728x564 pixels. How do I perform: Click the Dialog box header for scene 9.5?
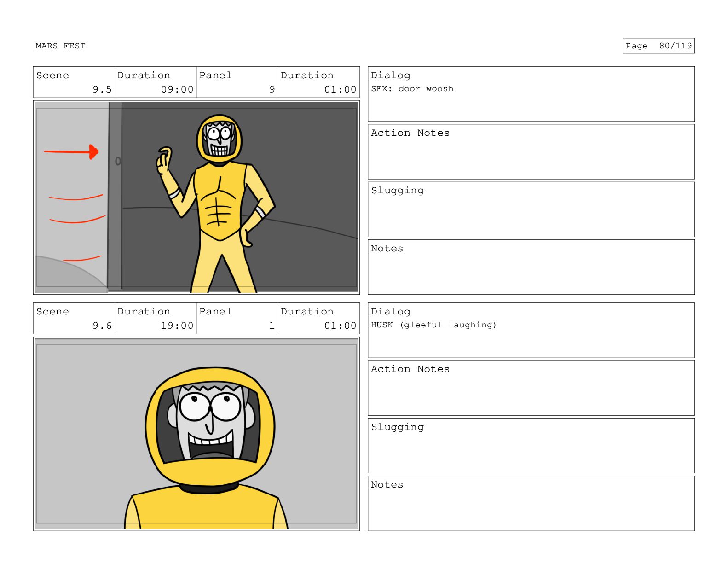coord(391,76)
